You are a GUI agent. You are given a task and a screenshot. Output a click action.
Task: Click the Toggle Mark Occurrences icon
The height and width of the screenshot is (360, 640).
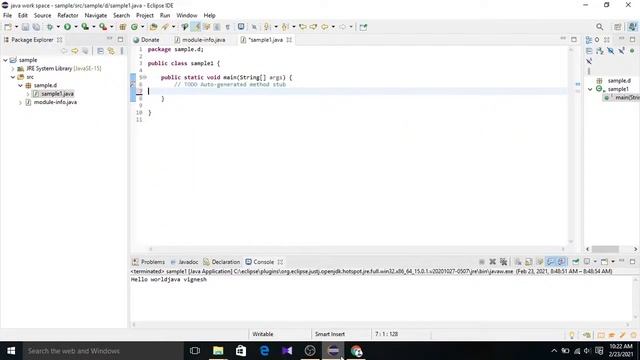[x=197, y=27]
